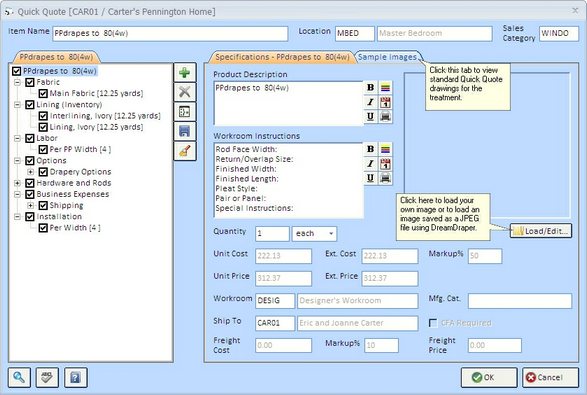Image resolution: width=587 pixels, height=395 pixels.
Task: Click the green plus add item icon
Action: [185, 73]
